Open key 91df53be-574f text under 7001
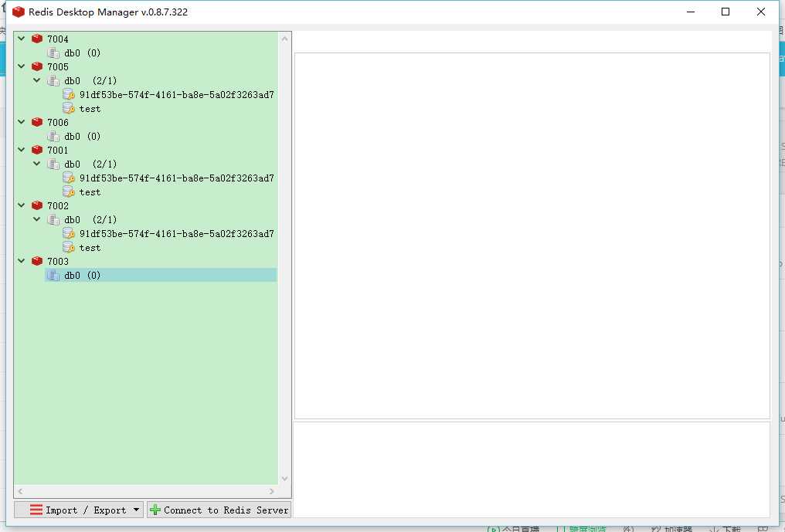This screenshot has height=532, width=785. coord(177,178)
